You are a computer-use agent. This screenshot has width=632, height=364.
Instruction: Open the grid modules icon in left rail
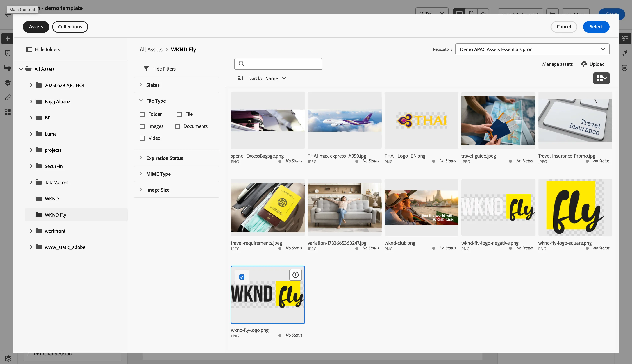[8, 112]
